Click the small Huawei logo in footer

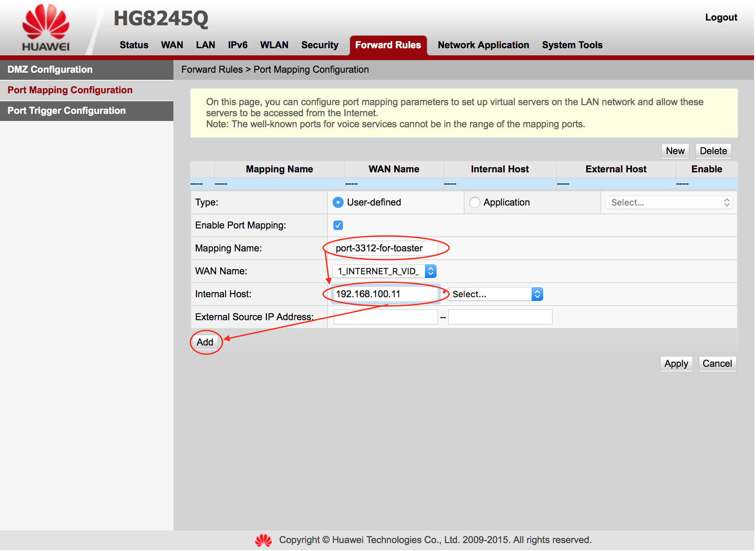pyautogui.click(x=263, y=540)
